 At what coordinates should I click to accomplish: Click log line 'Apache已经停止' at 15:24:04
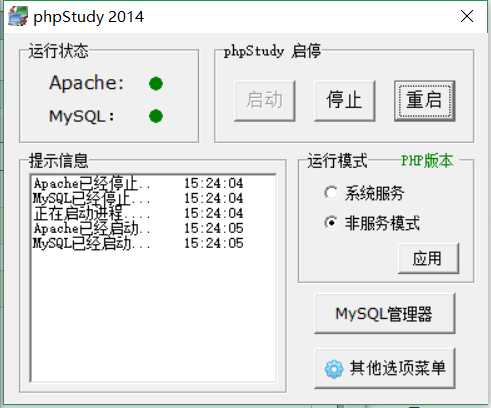138,183
